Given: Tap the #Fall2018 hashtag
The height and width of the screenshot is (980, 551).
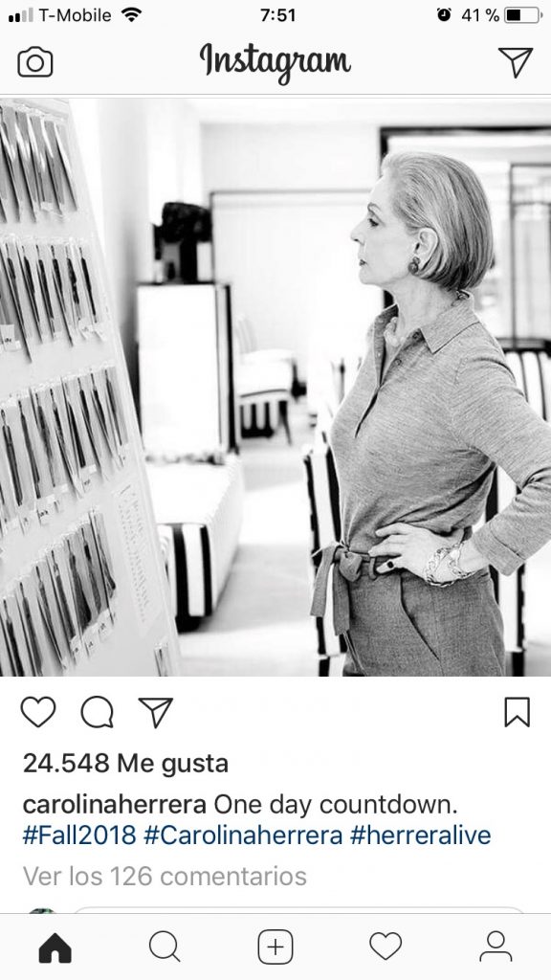Looking at the screenshot, I should (79, 835).
